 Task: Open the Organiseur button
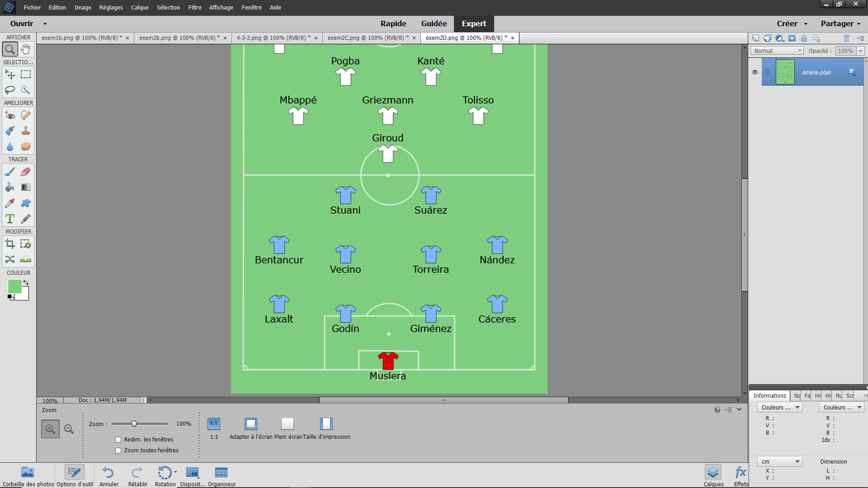point(222,476)
